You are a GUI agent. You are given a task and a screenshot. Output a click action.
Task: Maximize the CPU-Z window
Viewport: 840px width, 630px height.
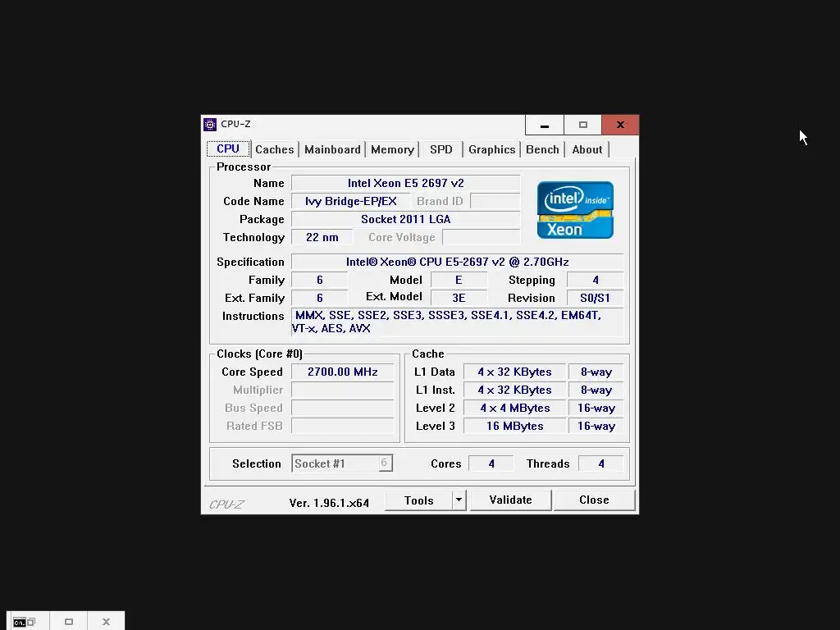tap(583, 125)
